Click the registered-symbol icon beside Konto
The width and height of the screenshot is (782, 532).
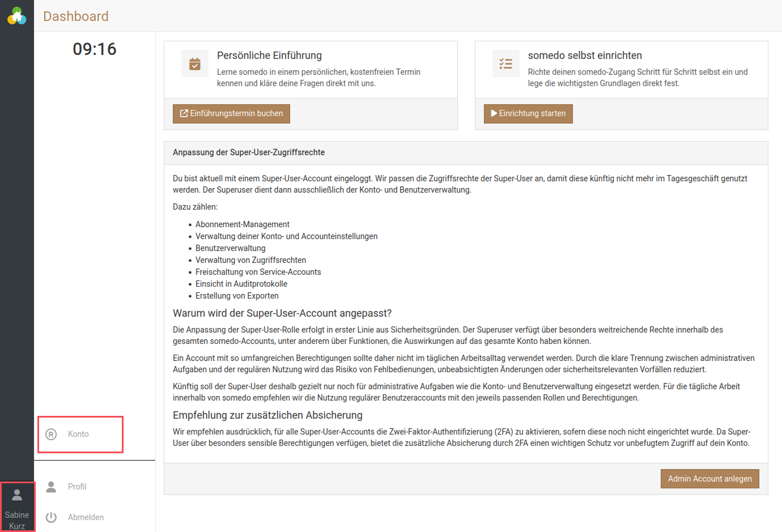pos(51,435)
